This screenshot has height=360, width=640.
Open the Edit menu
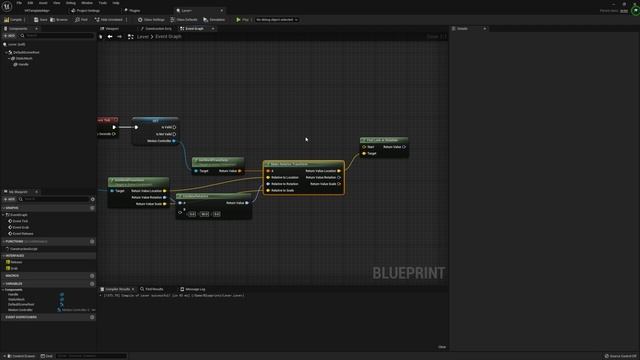[x=30, y=3]
